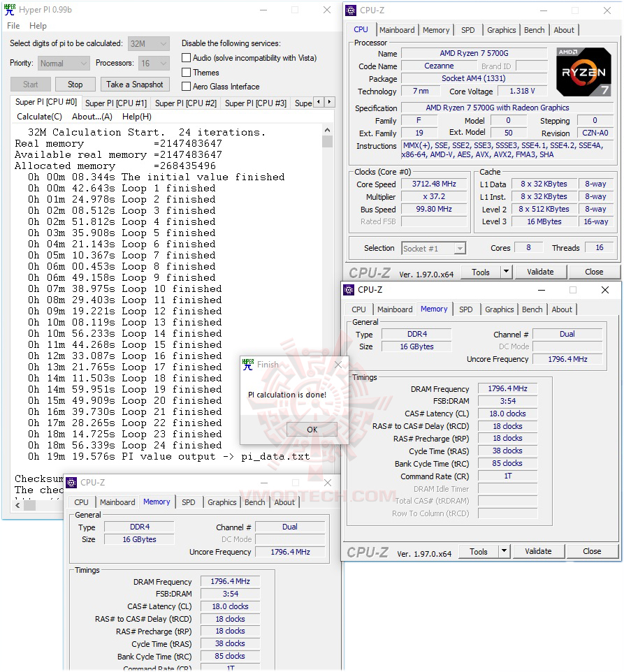Open the Priority dropdown showing Normal
The height and width of the screenshot is (672, 624).
tap(64, 64)
